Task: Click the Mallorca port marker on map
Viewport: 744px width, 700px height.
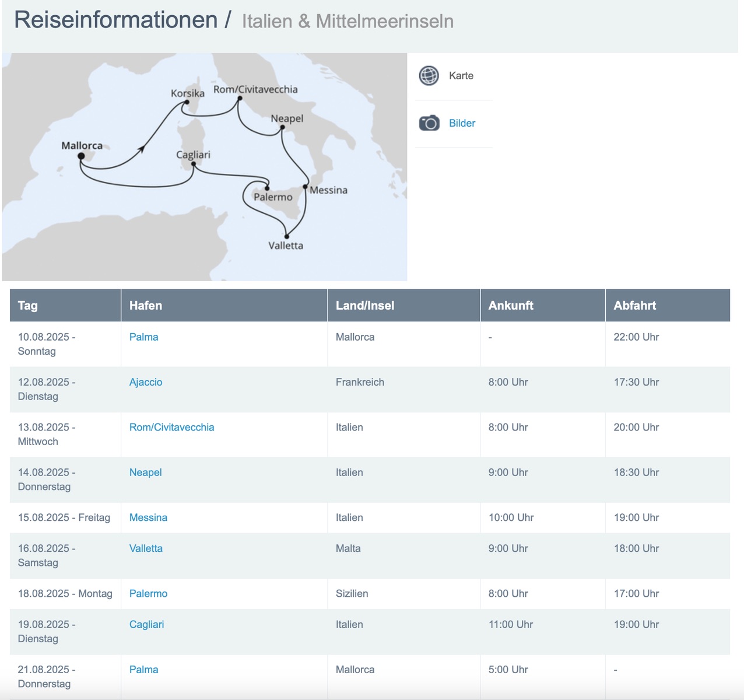Action: pyautogui.click(x=81, y=156)
